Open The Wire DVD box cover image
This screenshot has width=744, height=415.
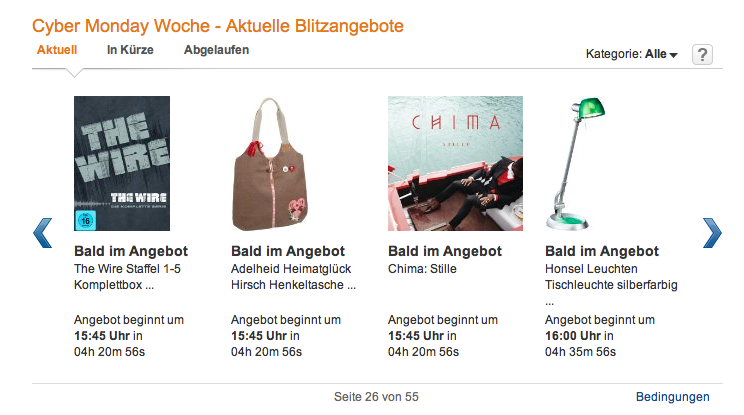(122, 164)
